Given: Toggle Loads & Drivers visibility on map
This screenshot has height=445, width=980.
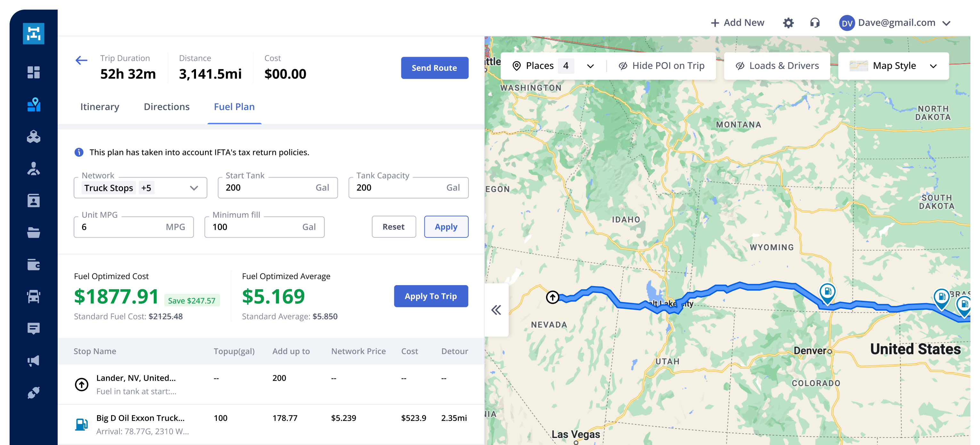Looking at the screenshot, I should click(776, 66).
